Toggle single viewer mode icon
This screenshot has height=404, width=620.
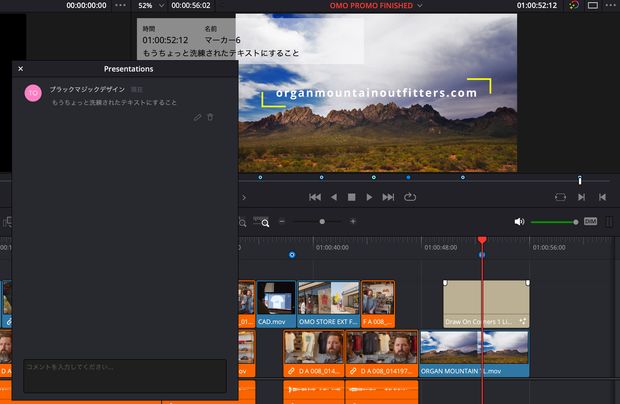pyautogui.click(x=593, y=5)
